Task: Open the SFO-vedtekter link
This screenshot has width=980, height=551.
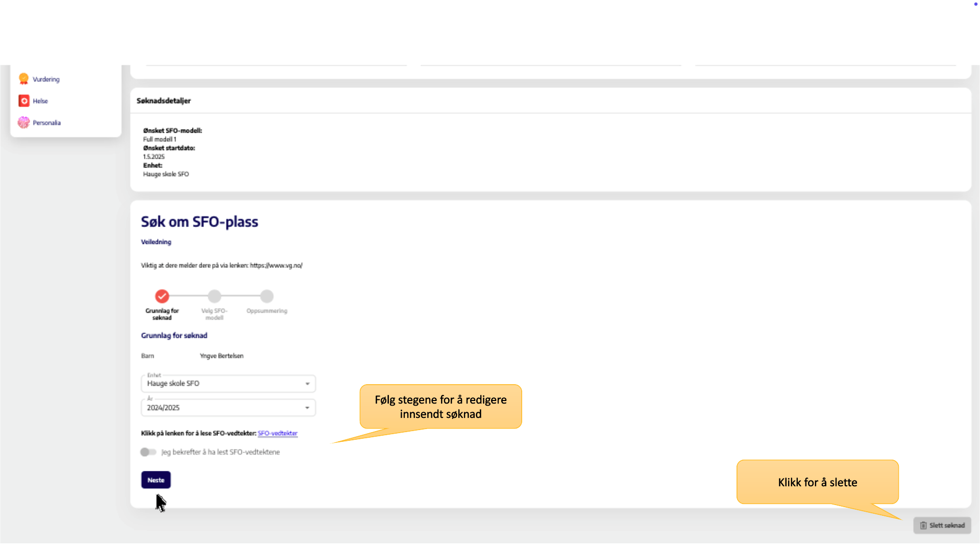Action: pyautogui.click(x=278, y=433)
